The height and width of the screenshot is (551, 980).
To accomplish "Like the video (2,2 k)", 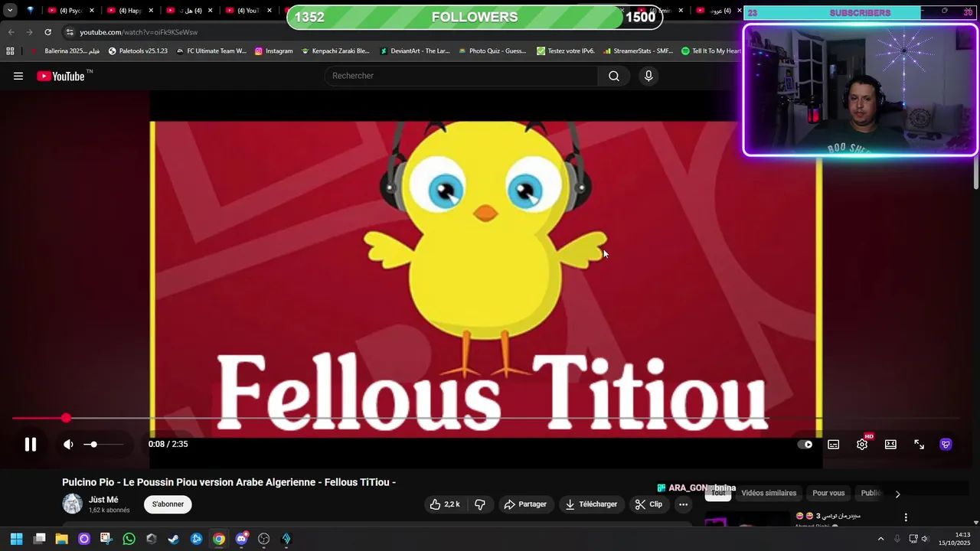I will [444, 504].
